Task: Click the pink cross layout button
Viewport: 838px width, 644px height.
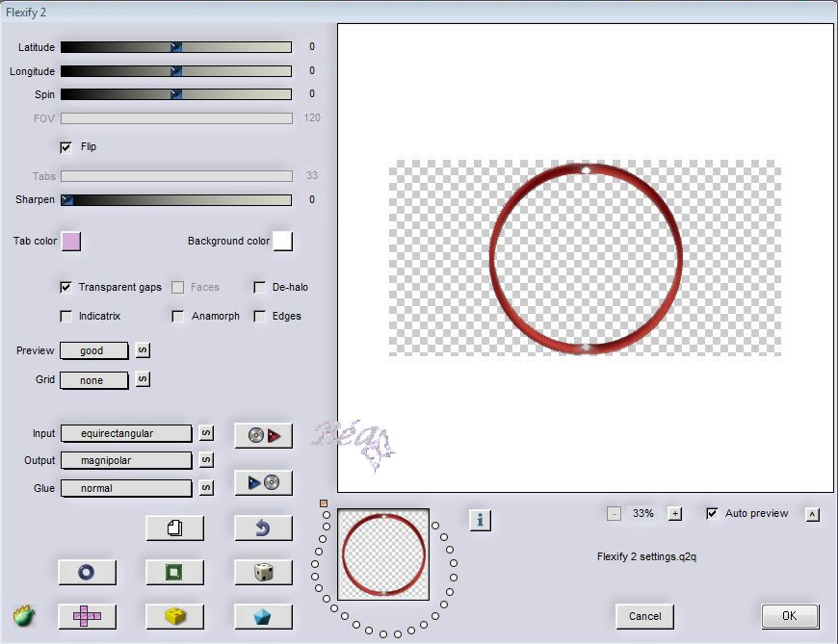Action: click(x=87, y=616)
